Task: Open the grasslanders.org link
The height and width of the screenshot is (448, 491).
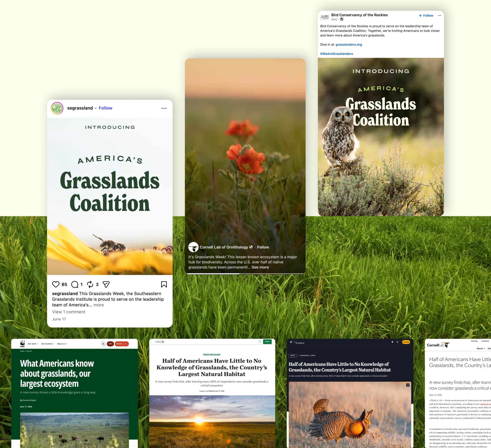Action: pos(349,45)
